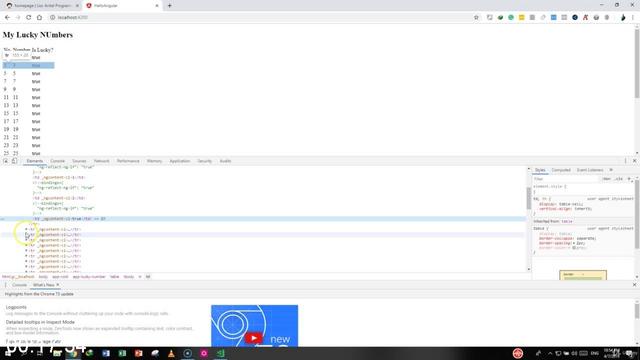This screenshot has width=640, height=360.
Task: Add a new style rule with plus
Action: (629, 179)
